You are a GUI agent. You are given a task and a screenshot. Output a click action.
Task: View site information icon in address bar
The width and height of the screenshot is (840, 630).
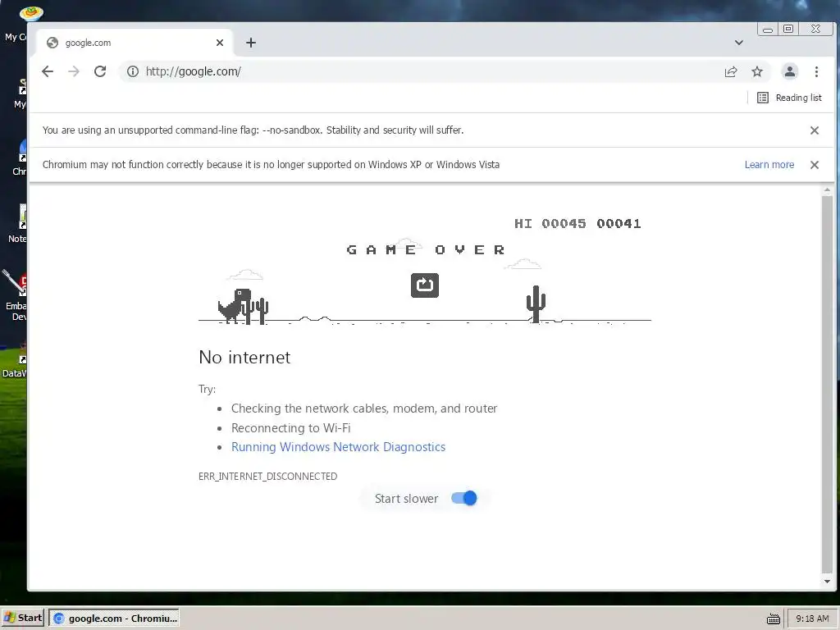(x=133, y=71)
